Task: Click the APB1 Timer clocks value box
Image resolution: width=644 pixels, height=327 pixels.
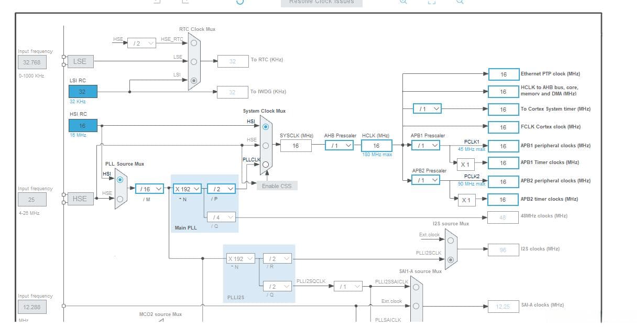Action: click(x=504, y=163)
